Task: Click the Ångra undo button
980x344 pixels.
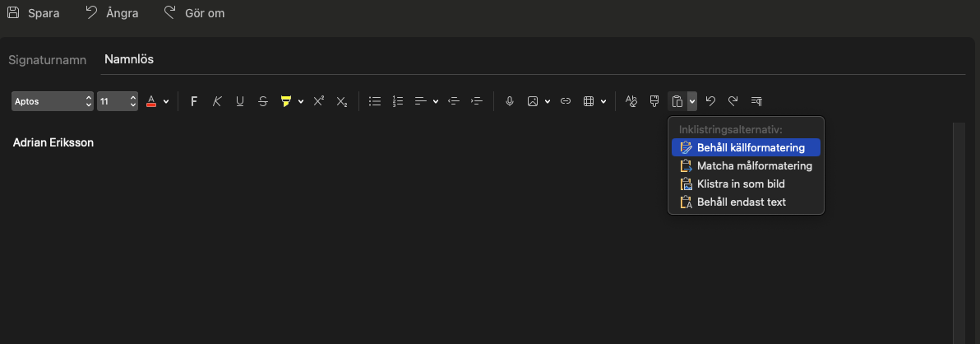Action: tap(113, 13)
